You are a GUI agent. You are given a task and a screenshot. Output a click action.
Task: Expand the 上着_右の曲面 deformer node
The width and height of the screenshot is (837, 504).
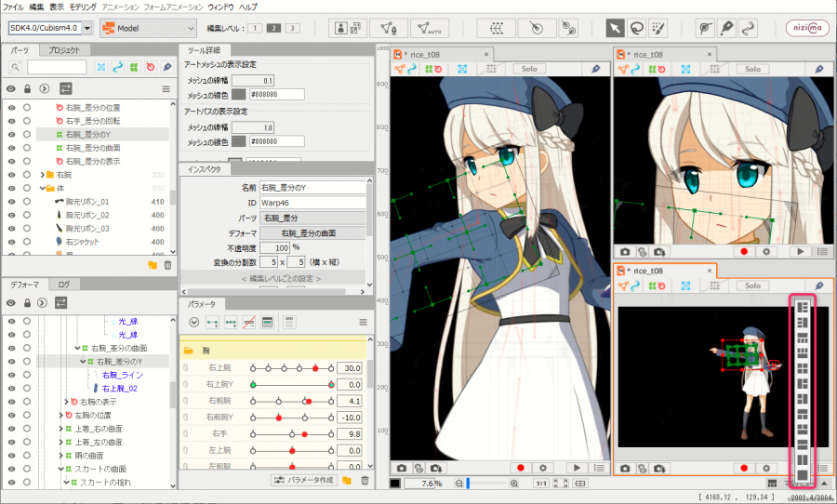coord(60,429)
